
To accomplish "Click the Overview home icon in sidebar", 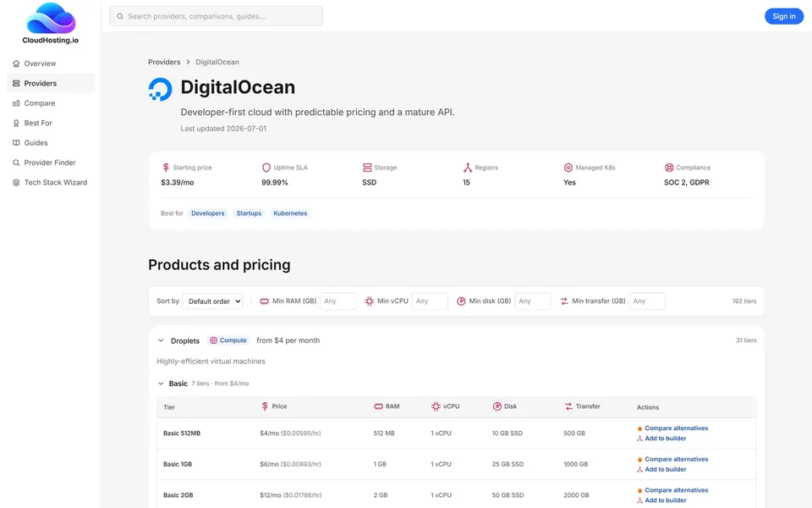I will (16, 63).
